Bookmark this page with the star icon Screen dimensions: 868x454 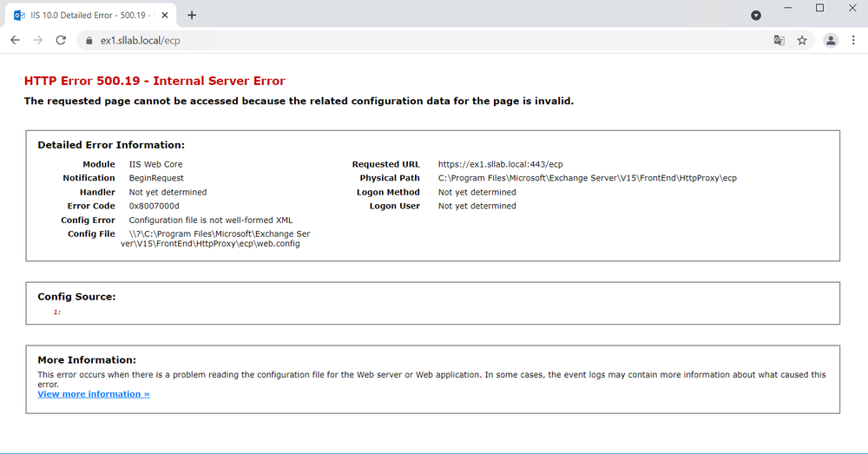(802, 41)
